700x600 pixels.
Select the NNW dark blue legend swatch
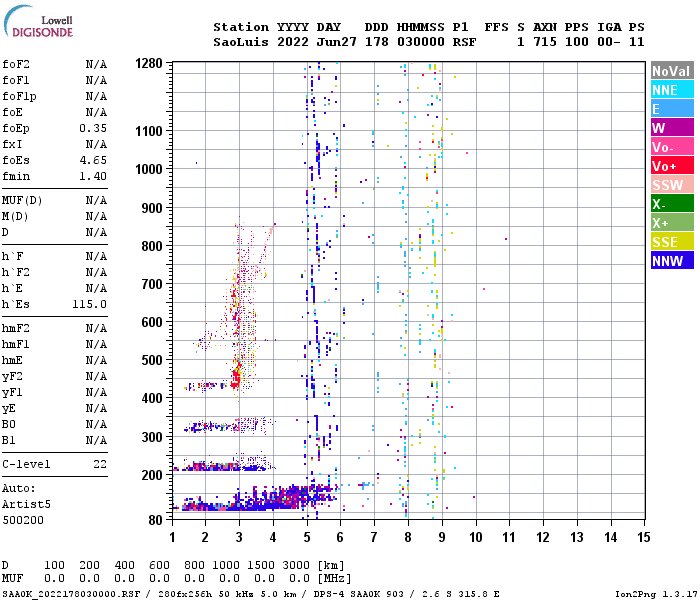(x=672, y=261)
